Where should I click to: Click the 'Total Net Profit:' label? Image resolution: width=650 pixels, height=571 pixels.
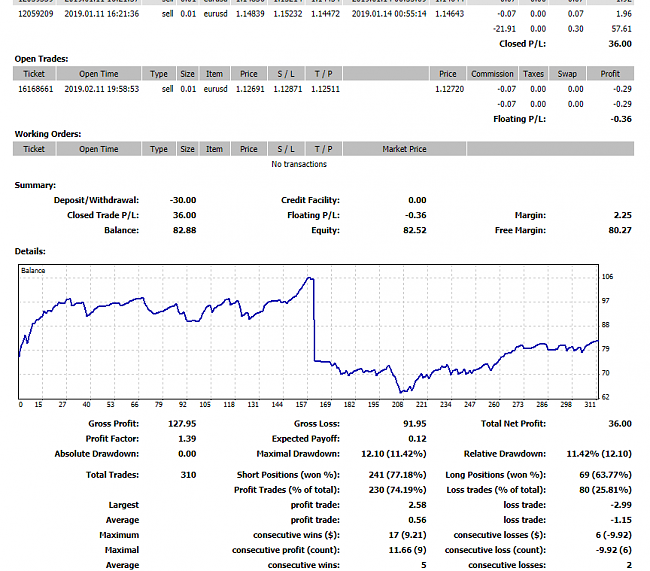point(513,424)
